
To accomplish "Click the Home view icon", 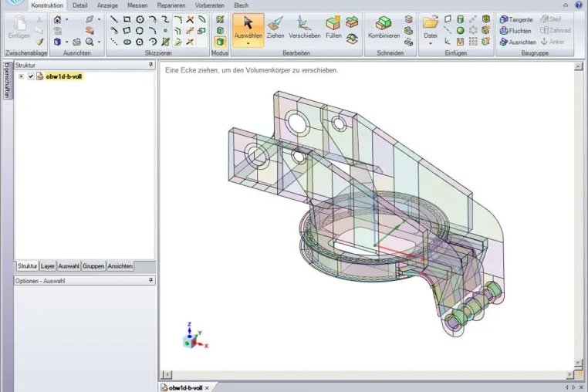I will (57, 19).
